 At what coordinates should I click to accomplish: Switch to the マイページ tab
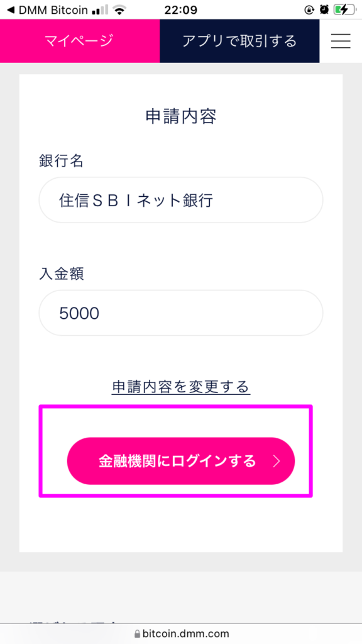[x=80, y=41]
